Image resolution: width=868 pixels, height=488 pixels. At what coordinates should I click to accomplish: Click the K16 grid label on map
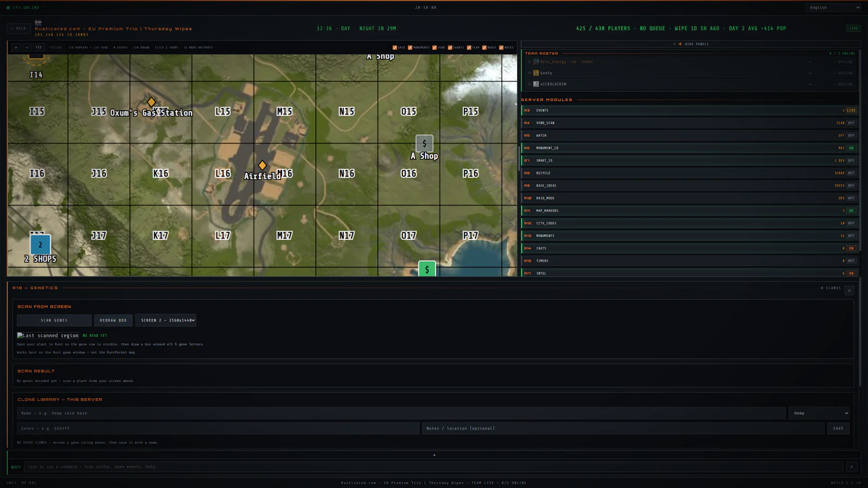coord(161,174)
